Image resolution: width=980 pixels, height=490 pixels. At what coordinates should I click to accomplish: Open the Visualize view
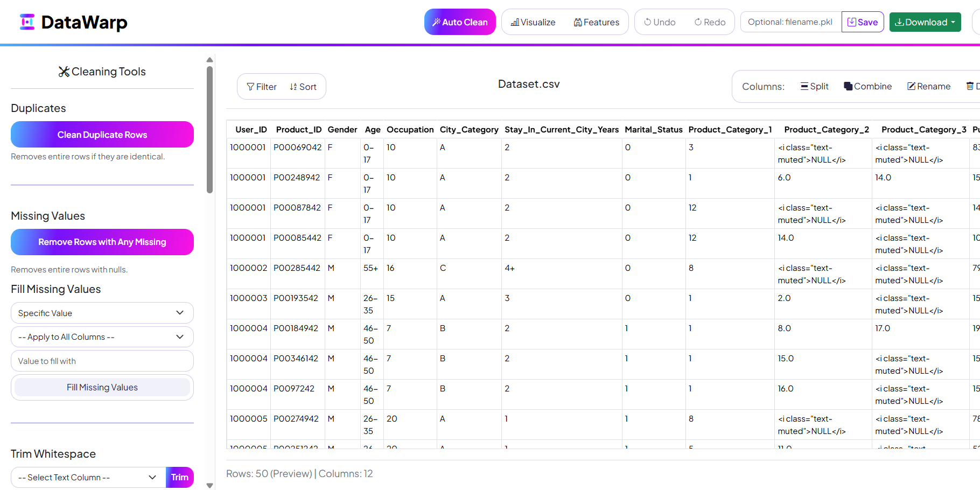pos(533,22)
